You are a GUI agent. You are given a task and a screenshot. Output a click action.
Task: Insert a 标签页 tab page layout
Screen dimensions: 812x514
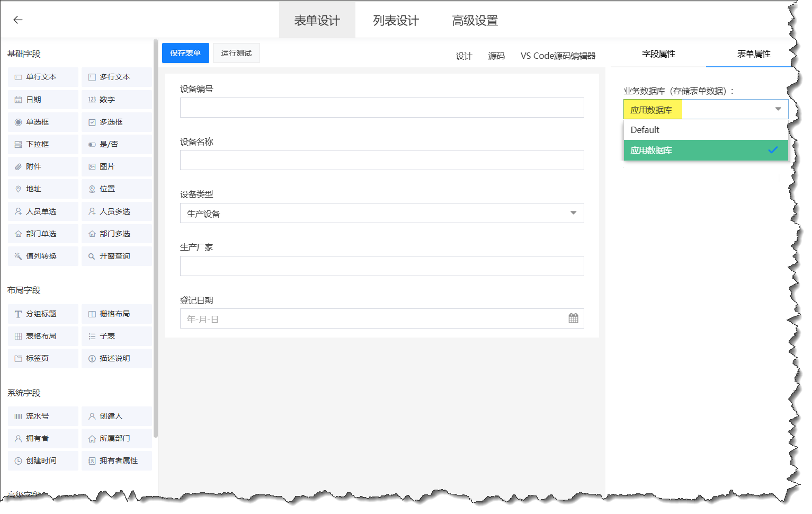[42, 358]
